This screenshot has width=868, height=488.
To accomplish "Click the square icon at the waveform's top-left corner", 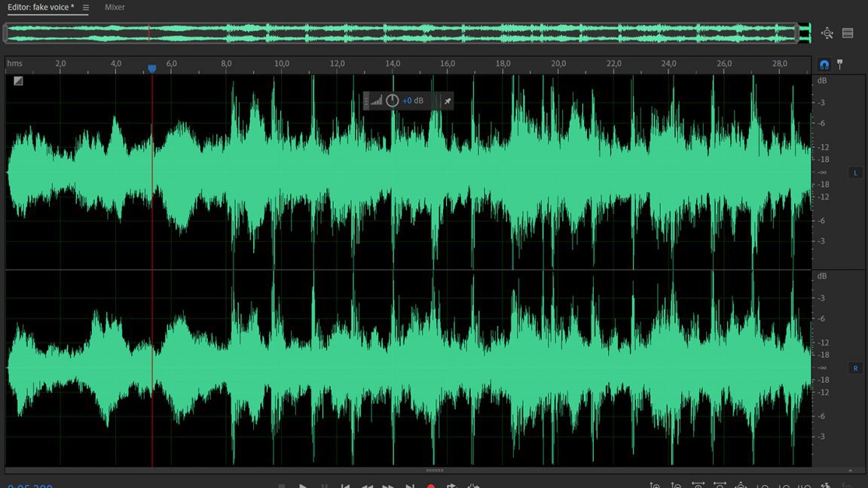I will point(18,81).
